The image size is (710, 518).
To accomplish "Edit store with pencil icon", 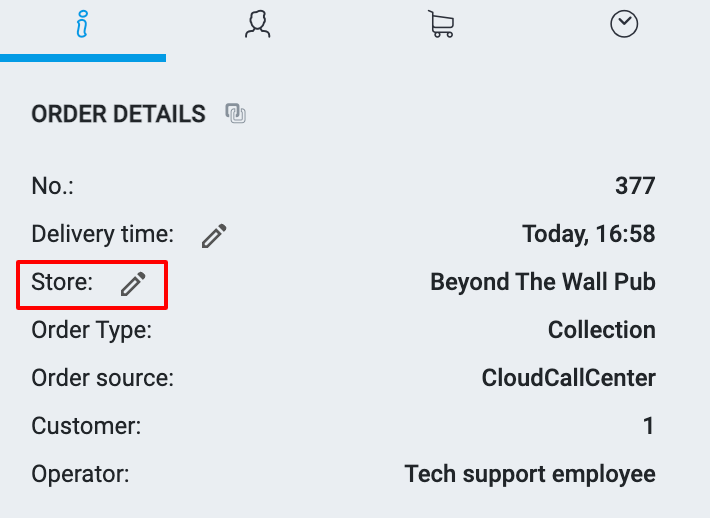I will 133,284.
